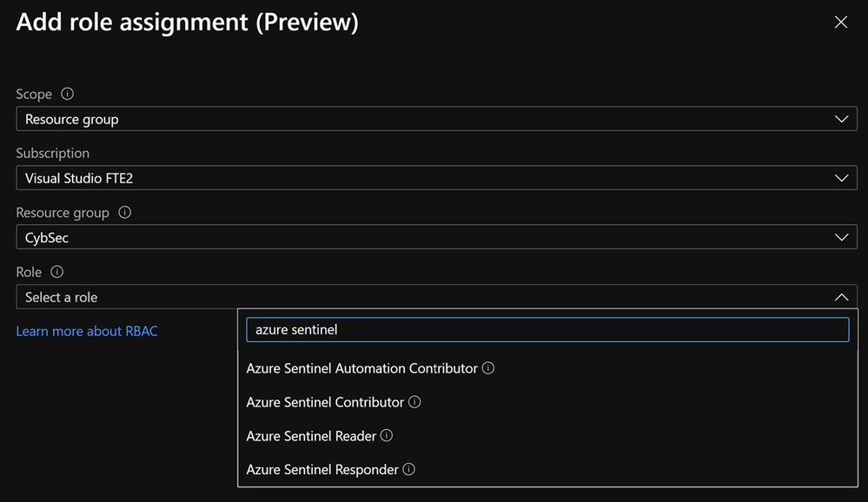Pick the Azure Sentinel Reader role
The image size is (868, 502).
[x=311, y=436]
